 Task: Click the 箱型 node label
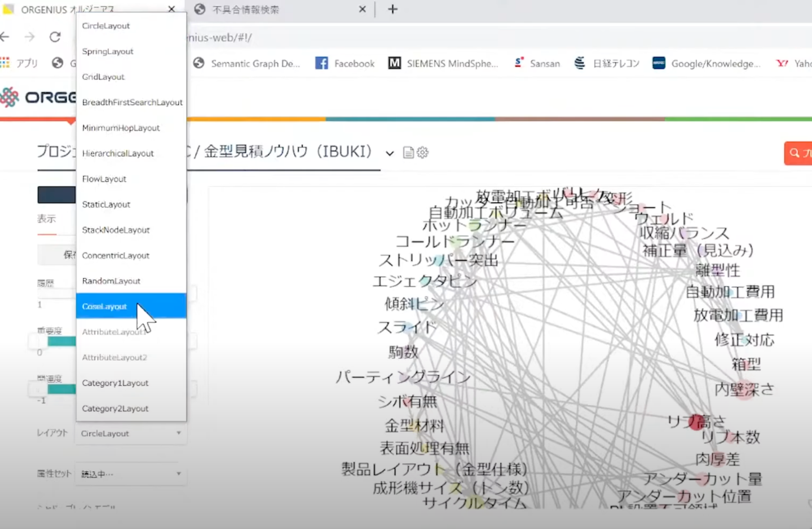pyautogui.click(x=747, y=364)
